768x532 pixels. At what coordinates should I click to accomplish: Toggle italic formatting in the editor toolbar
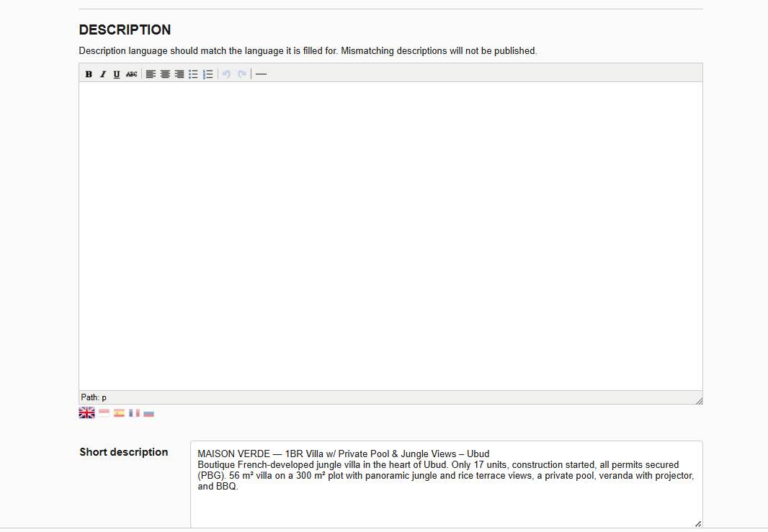pos(103,74)
